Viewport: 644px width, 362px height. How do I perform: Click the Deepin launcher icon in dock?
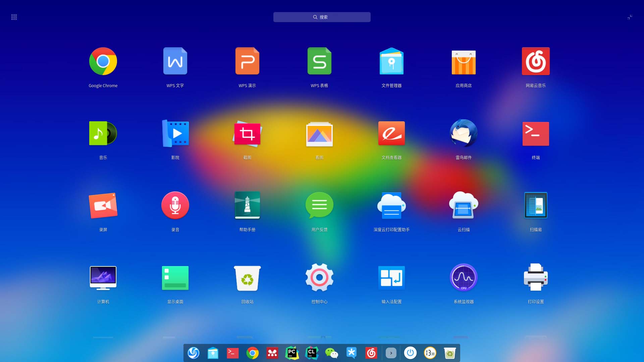click(x=194, y=353)
